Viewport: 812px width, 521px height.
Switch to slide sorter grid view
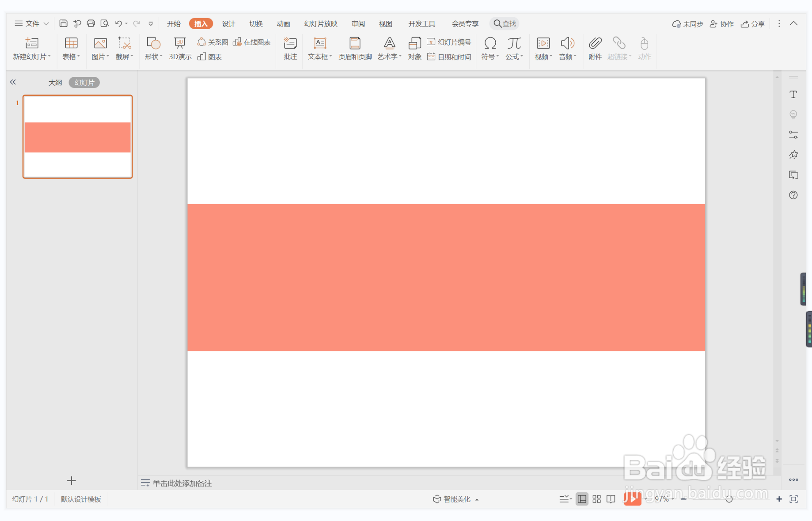click(597, 499)
